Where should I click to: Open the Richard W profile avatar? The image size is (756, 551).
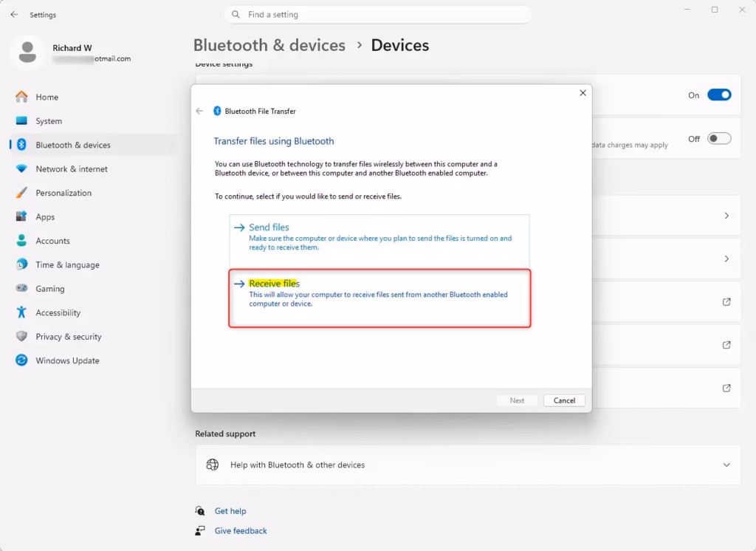[x=27, y=52]
